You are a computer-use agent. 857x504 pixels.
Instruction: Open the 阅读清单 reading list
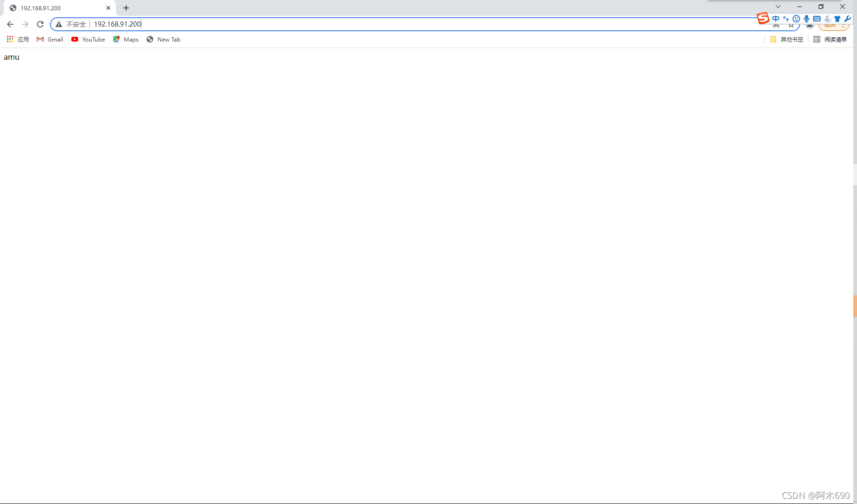coord(830,40)
